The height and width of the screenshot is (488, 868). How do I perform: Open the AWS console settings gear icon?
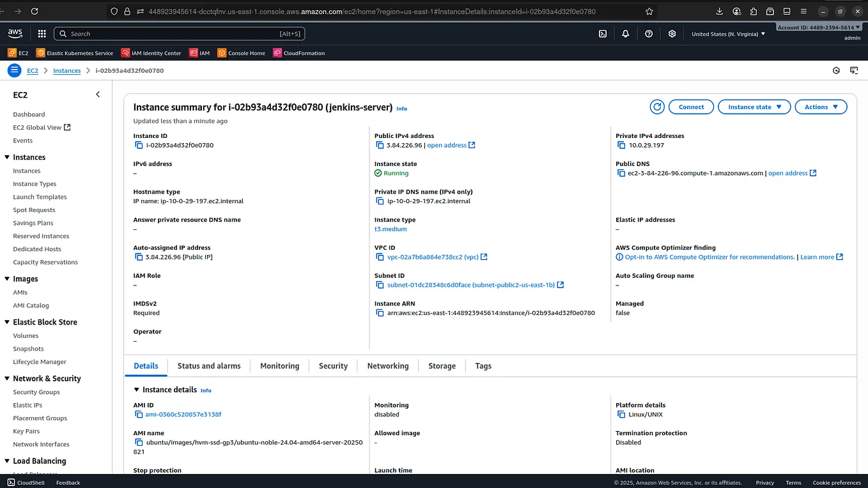tap(672, 33)
